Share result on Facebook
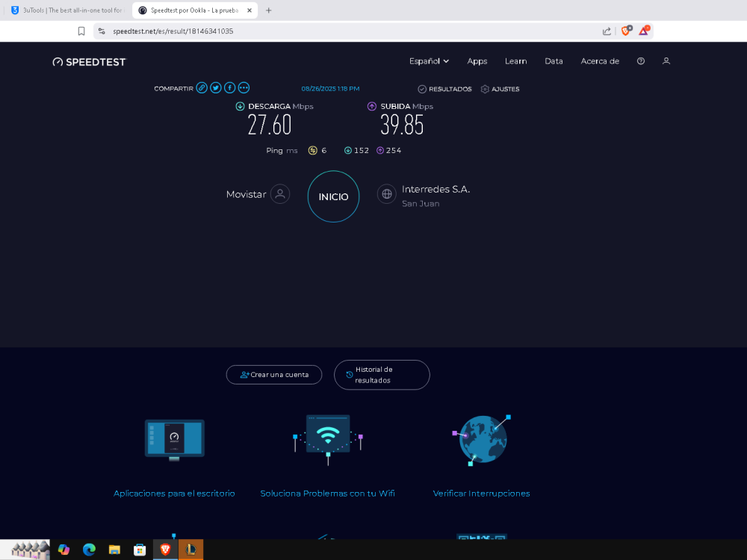Screen dimensions: 747x560 coord(229,88)
